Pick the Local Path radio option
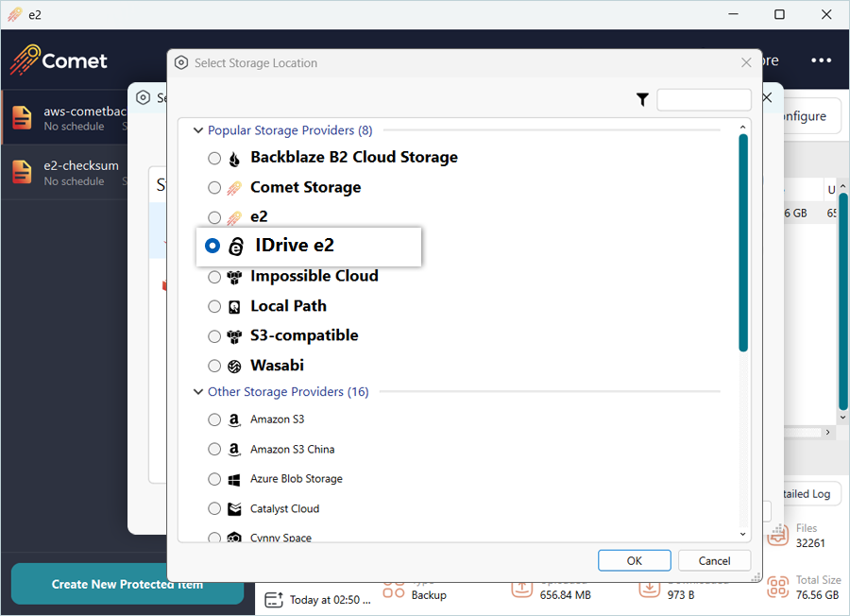 pyautogui.click(x=214, y=306)
